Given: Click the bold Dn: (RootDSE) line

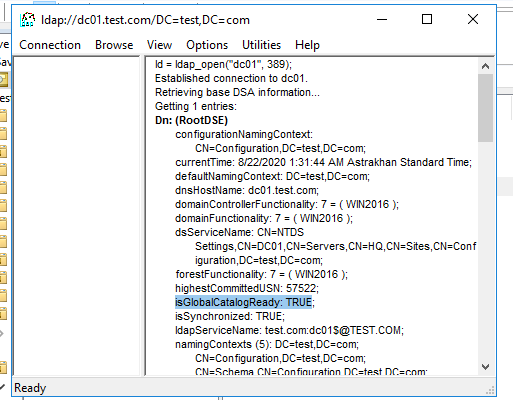Looking at the screenshot, I should coord(191,120).
